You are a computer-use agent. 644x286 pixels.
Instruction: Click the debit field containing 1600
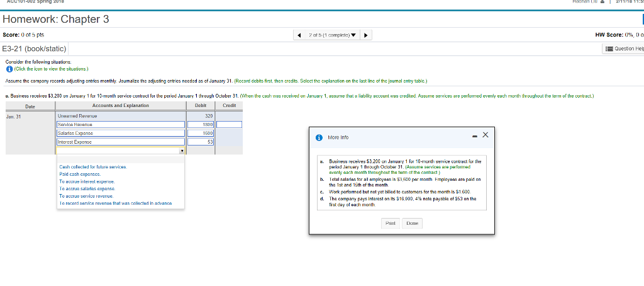202,133
